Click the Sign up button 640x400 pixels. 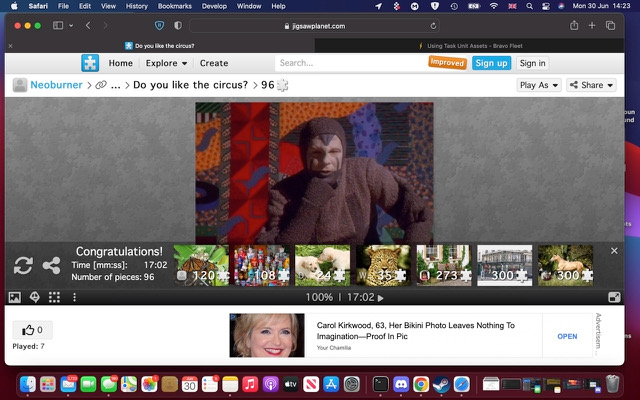(491, 63)
